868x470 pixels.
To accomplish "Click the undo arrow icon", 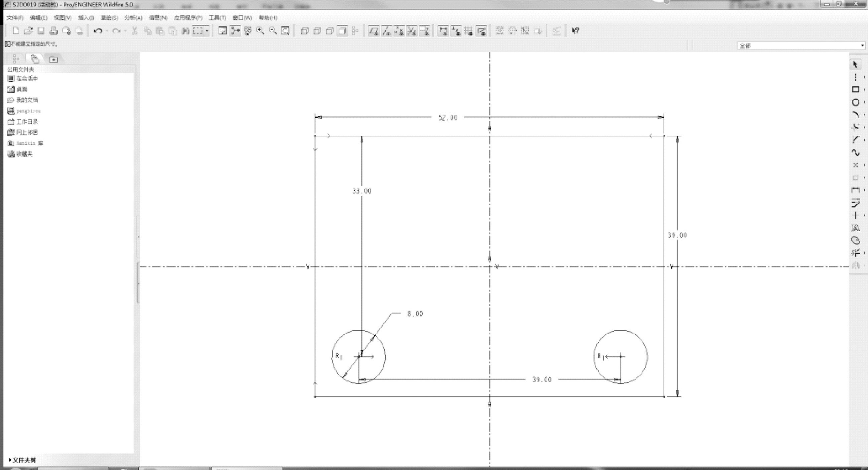I will (98, 31).
